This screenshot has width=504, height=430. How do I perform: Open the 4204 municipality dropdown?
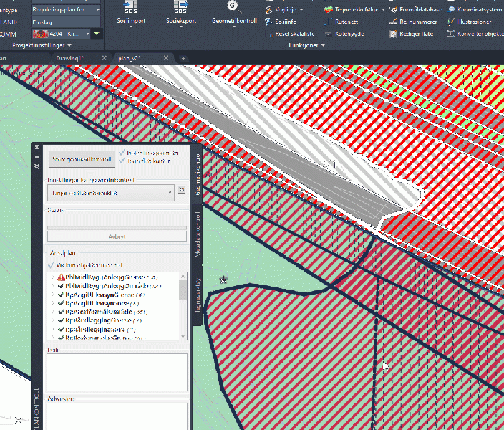60,34
